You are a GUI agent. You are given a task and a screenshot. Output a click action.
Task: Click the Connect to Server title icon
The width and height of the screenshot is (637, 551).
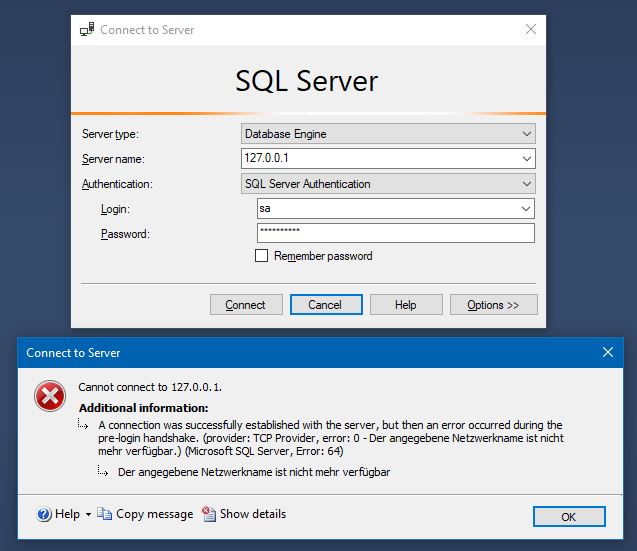pyautogui.click(x=87, y=29)
